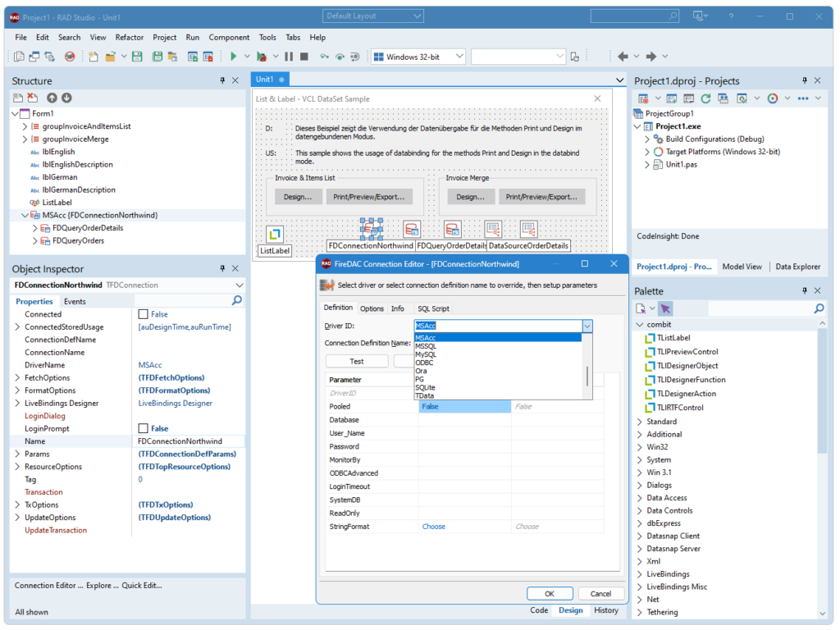
Task: Expand the FetchOptions property
Action: [17, 377]
